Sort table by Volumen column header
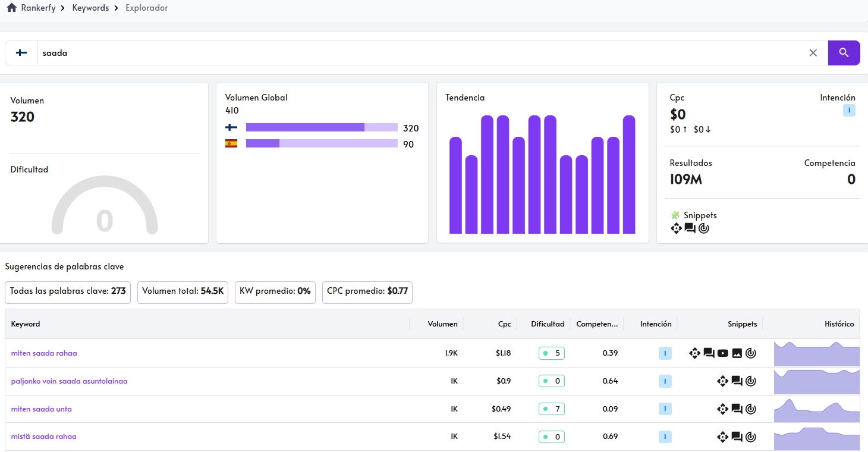Screen dimensions: 868x452 pos(442,324)
